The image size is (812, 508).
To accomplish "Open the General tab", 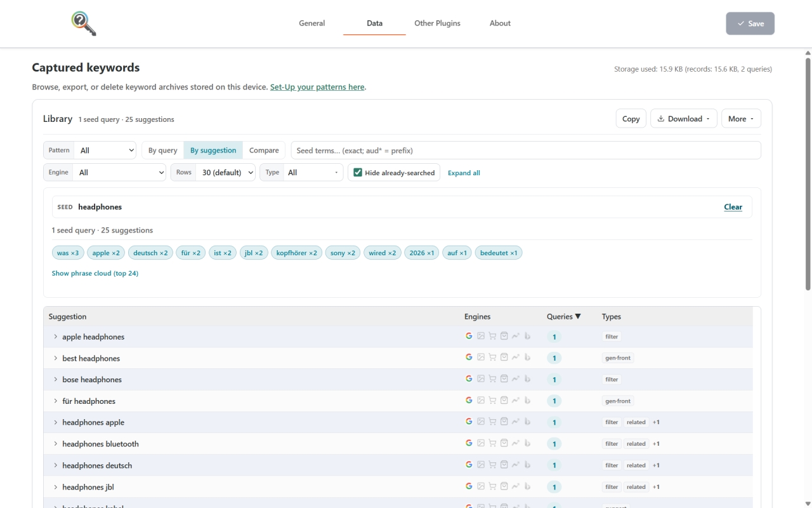I will (x=312, y=23).
